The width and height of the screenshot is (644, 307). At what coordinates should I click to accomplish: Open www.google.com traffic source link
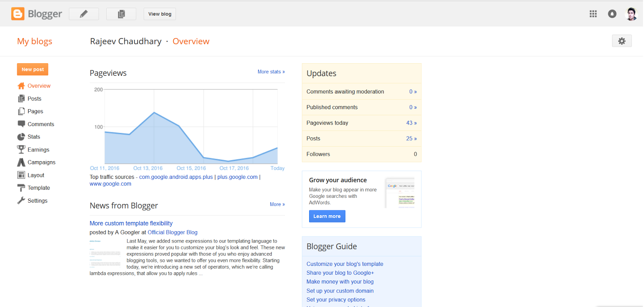[110, 184]
